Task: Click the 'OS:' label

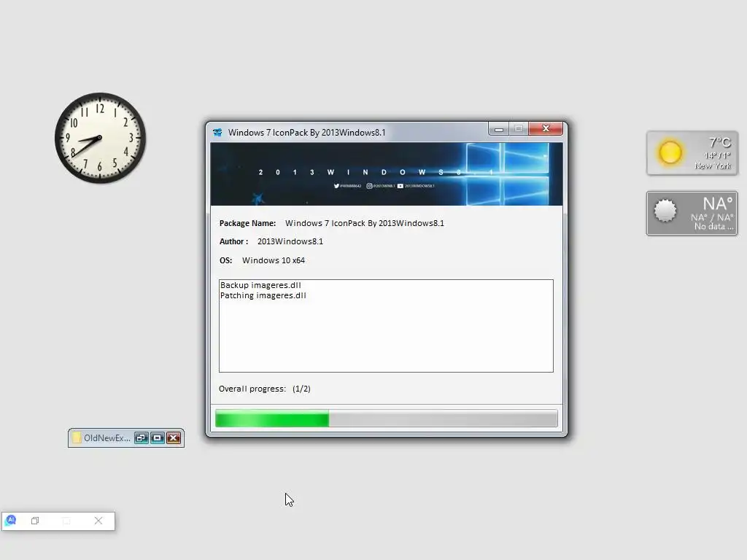Action: [x=226, y=260]
